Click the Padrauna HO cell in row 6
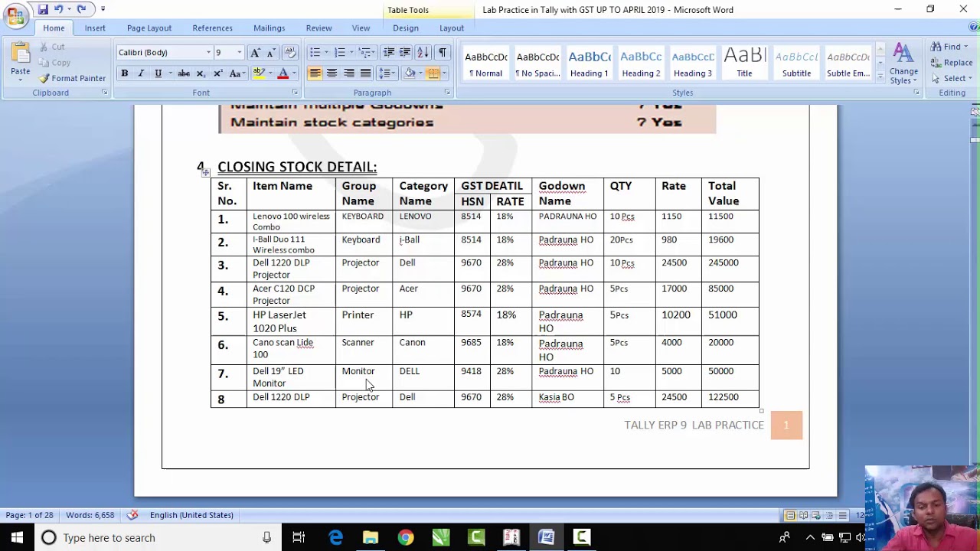 (x=567, y=350)
